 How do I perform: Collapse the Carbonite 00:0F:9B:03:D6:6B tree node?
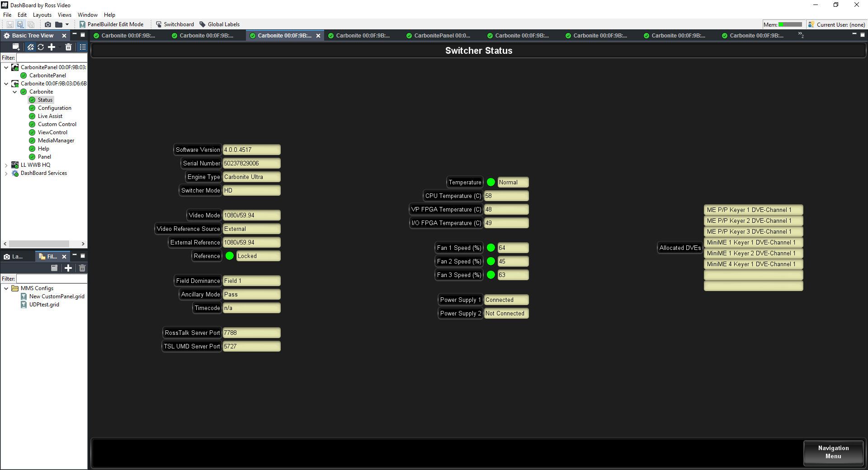6,84
